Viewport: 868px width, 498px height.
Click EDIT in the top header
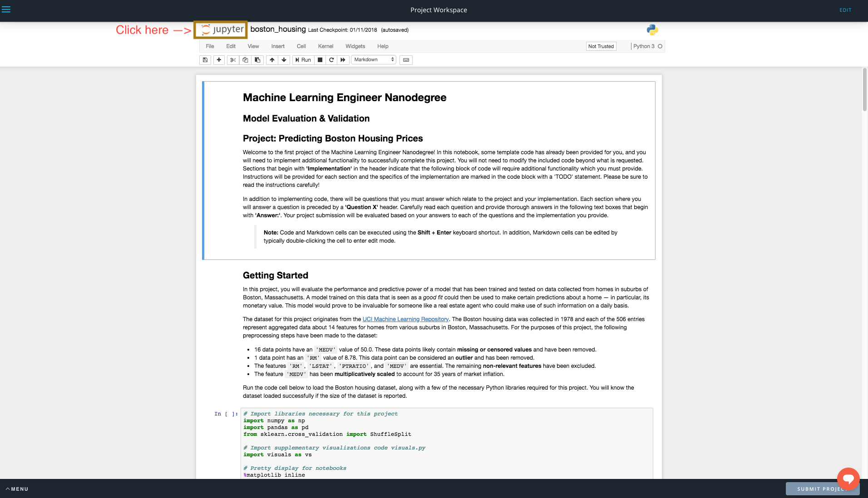pos(845,10)
